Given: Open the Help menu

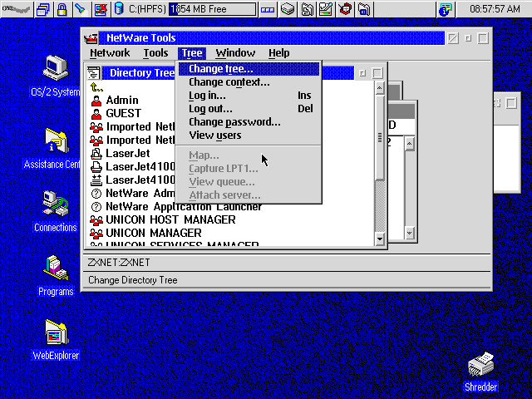Looking at the screenshot, I should coord(279,53).
